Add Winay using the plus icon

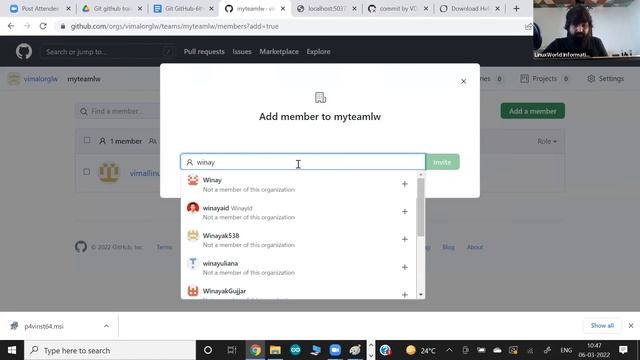[x=404, y=184]
